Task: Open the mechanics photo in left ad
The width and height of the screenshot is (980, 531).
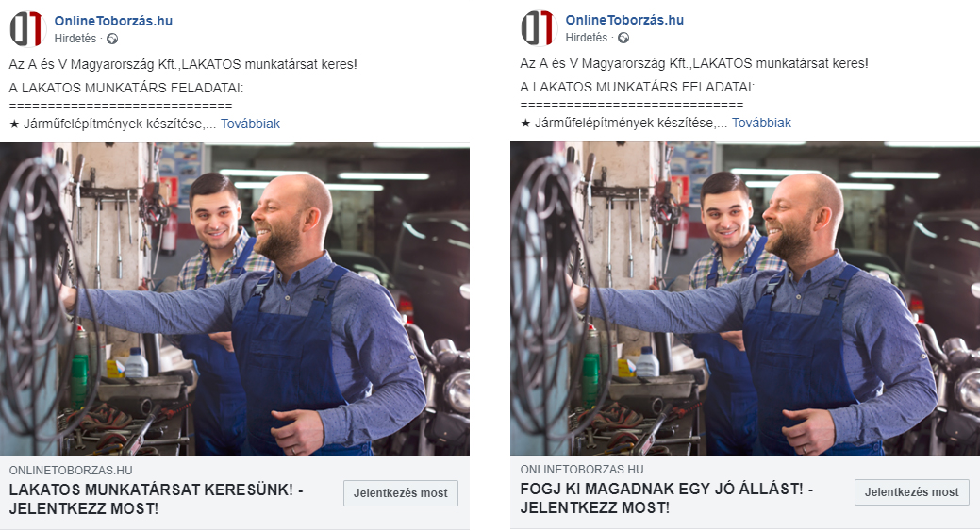Action: (234, 299)
